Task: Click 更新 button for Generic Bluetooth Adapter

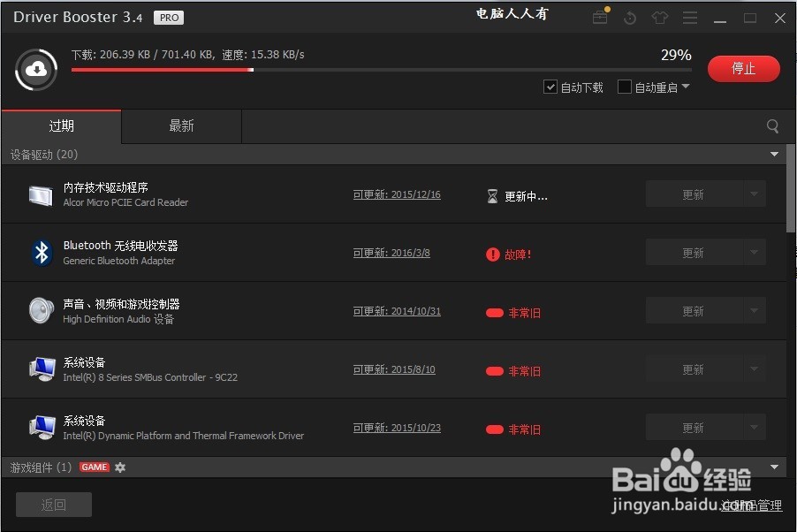Action: (695, 252)
